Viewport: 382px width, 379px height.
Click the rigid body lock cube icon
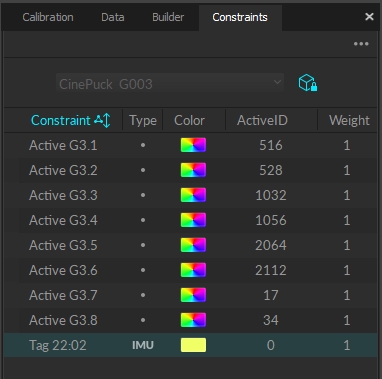tap(308, 83)
